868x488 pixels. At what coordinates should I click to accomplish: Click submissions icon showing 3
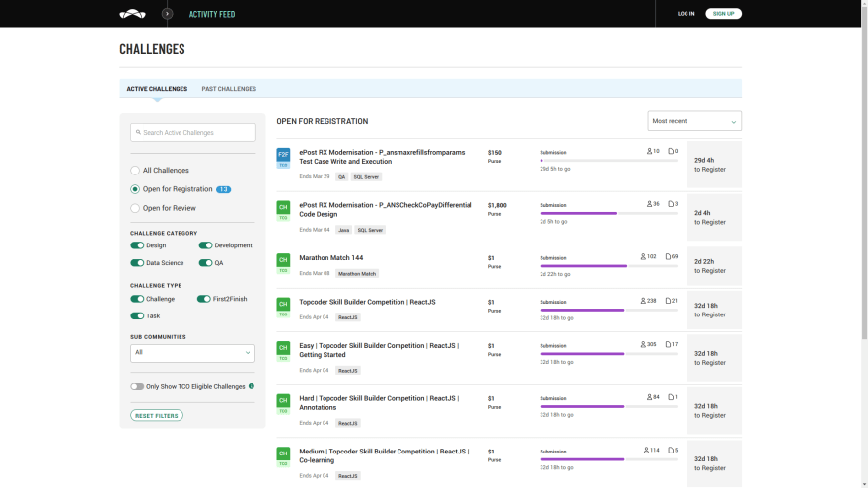coord(671,204)
